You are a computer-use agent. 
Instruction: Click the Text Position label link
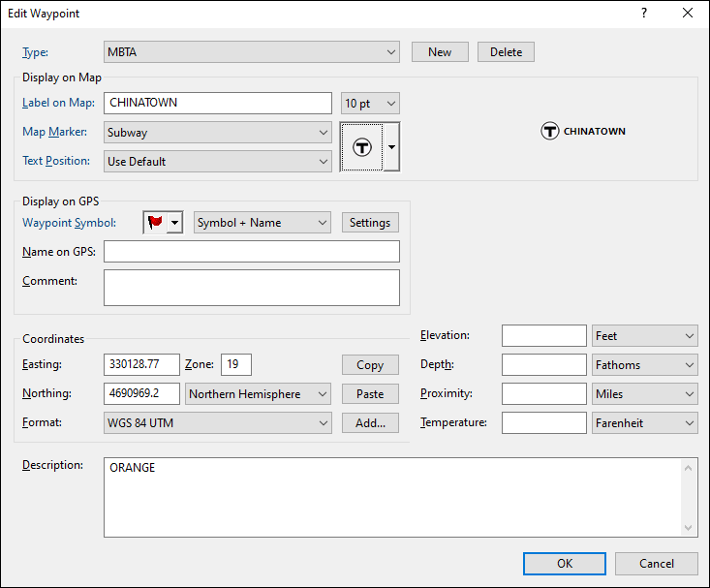point(56,161)
